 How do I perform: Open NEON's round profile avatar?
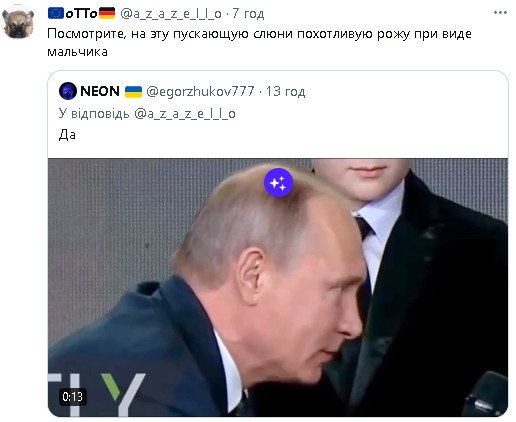(68, 91)
